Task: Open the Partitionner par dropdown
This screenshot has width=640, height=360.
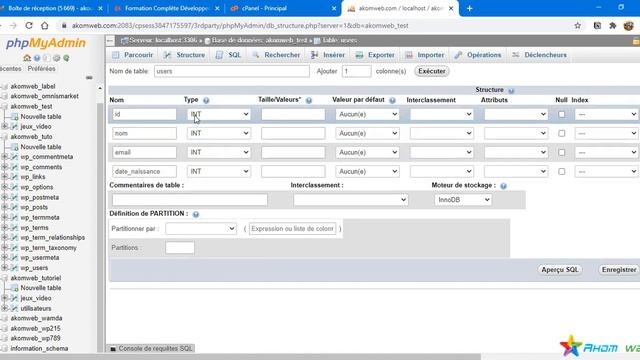Action: (x=201, y=229)
